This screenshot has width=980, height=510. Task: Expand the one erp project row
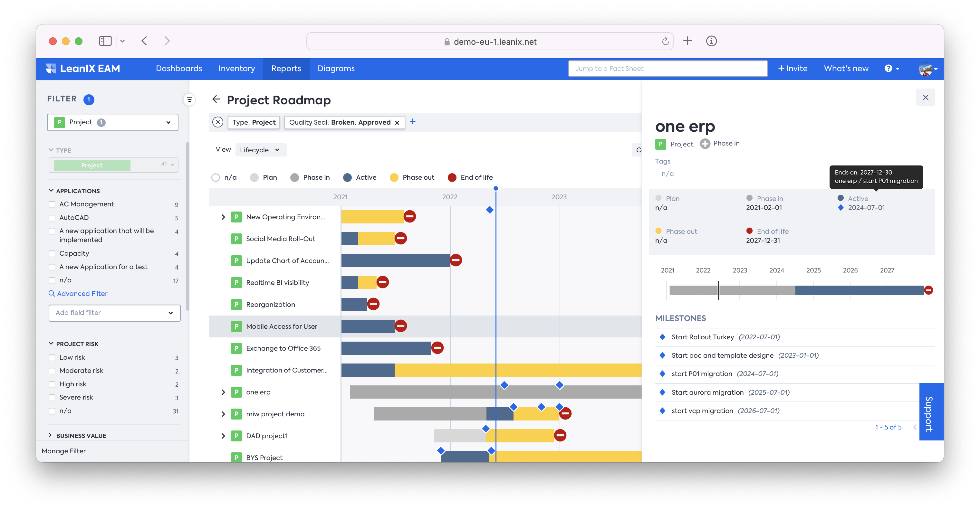pos(223,392)
